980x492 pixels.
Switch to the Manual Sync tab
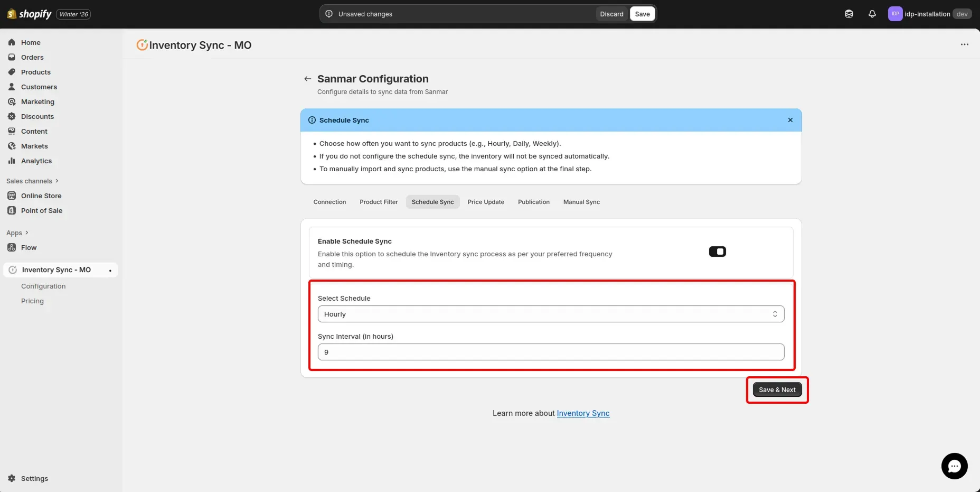(581, 202)
